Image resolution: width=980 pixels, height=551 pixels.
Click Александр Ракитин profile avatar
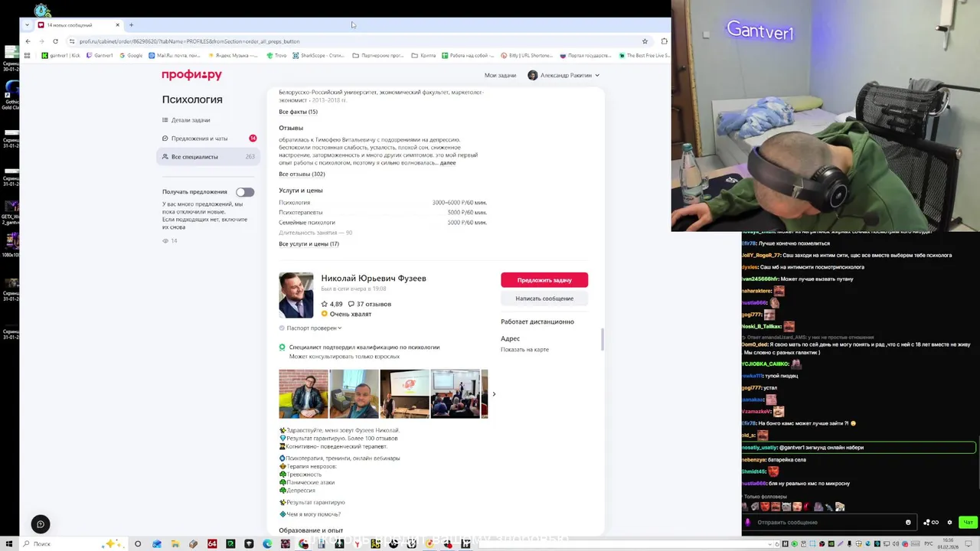pos(533,75)
